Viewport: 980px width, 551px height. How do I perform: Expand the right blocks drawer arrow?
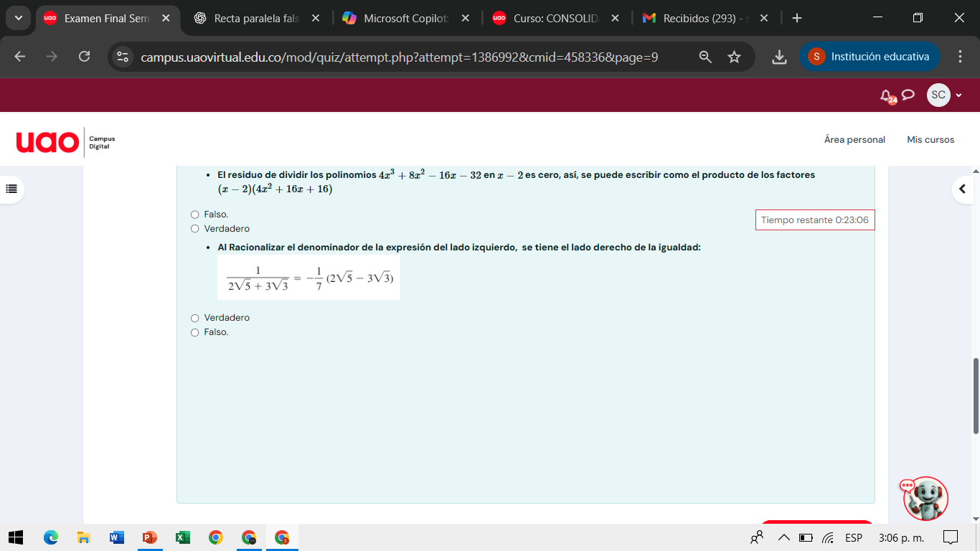(962, 189)
